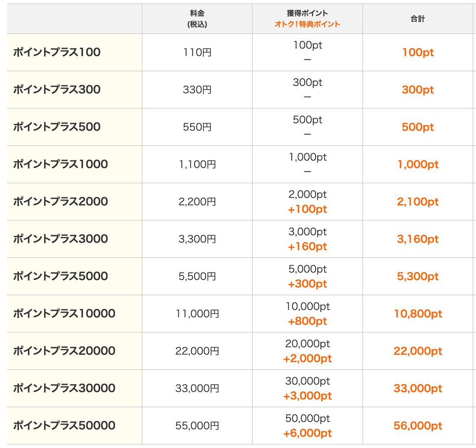Select the ポイントプラス50000 plan name
The width and height of the screenshot is (476, 448).
pos(64,425)
